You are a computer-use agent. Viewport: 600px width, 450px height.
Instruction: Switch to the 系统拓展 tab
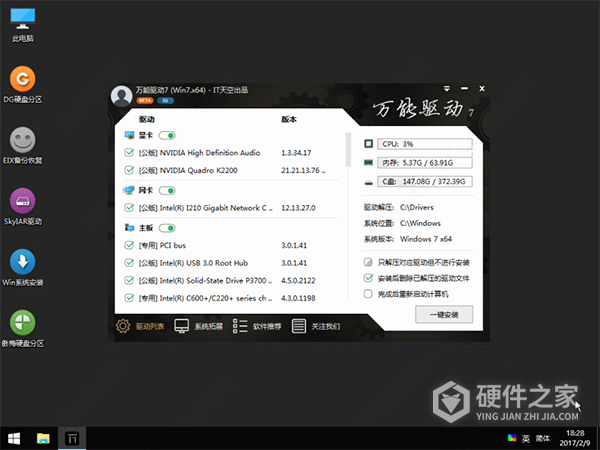point(199,326)
